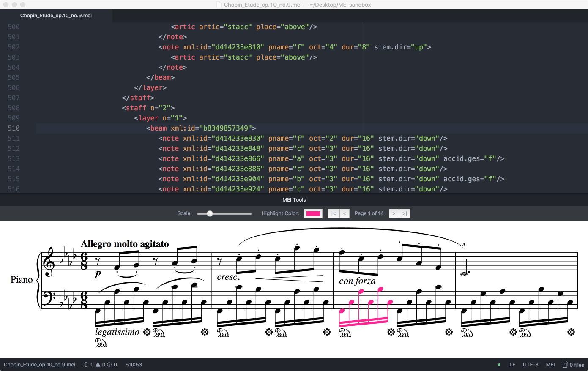Click cursor position 510:53 in status bar
The image size is (588, 371).
click(134, 365)
